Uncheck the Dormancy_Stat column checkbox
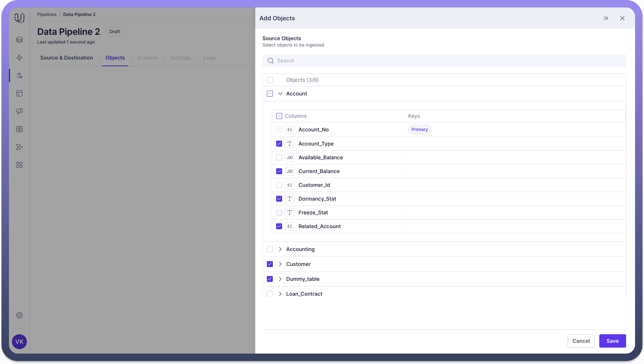 coord(279,199)
